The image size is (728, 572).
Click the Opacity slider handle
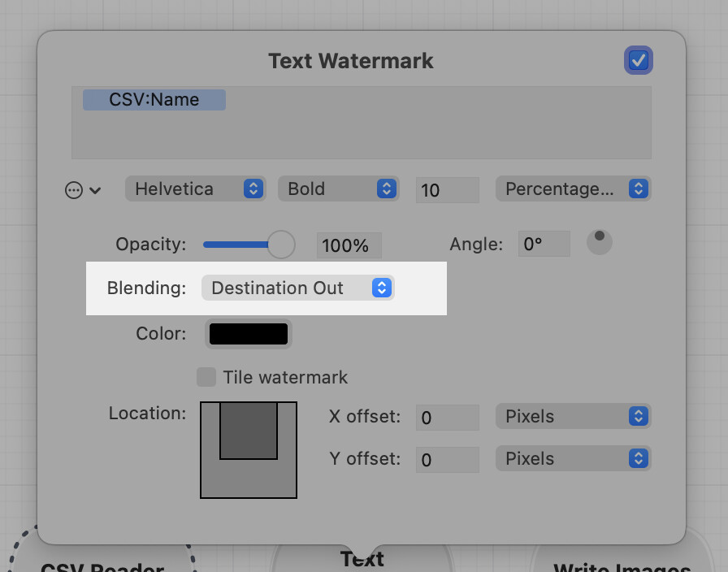[281, 244]
